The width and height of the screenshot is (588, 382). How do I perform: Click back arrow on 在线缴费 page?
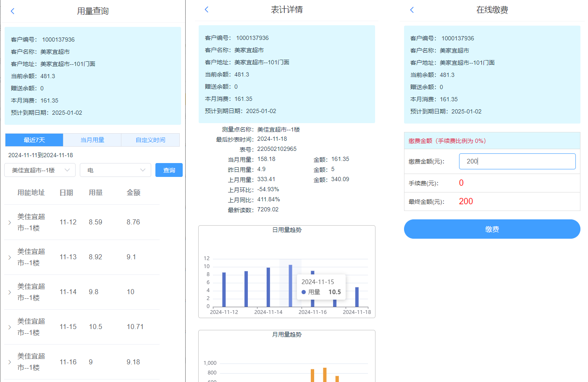[x=412, y=10]
